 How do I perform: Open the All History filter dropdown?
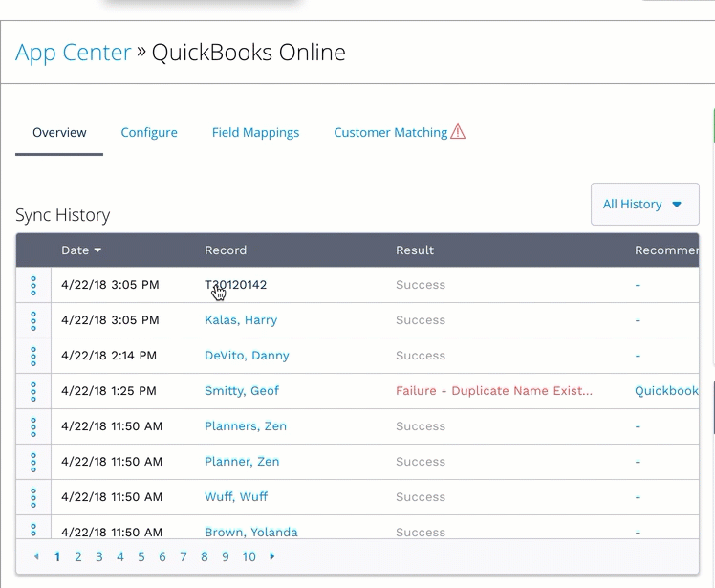[x=645, y=204]
